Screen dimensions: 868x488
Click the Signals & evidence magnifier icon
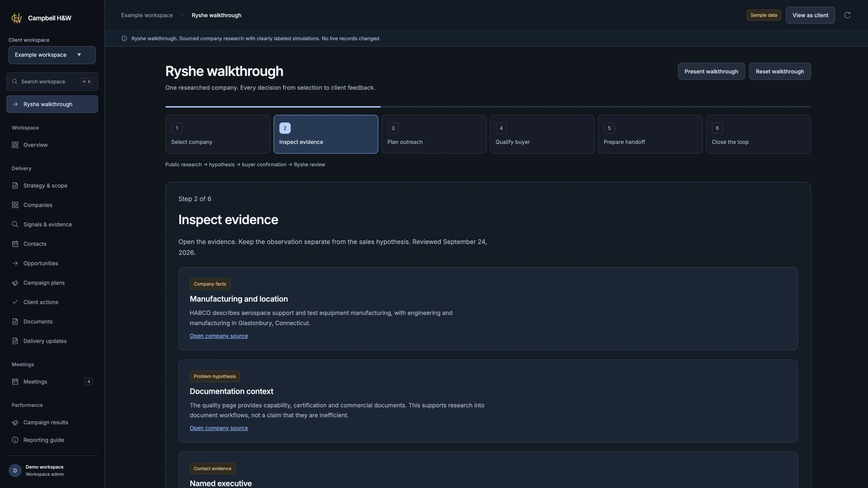pos(15,225)
